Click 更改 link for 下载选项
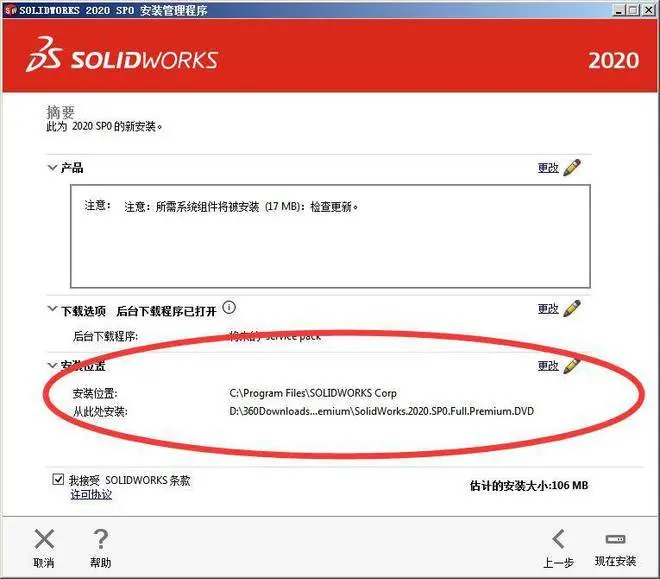 click(548, 308)
